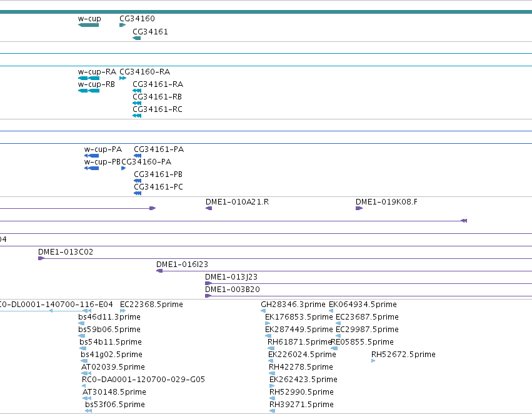532x414 pixels.
Task: Select the DME1-013J23 clone arrow
Action: (209, 284)
